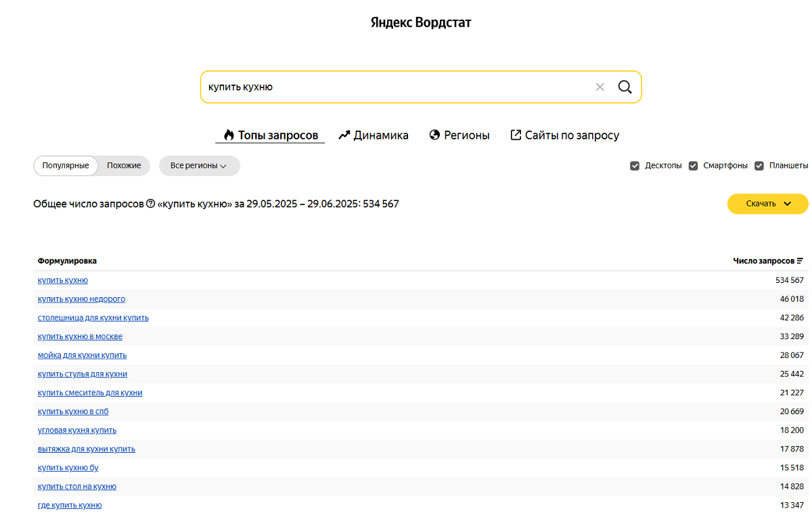
Task: Open the Регионы tab
Action: coord(459,135)
